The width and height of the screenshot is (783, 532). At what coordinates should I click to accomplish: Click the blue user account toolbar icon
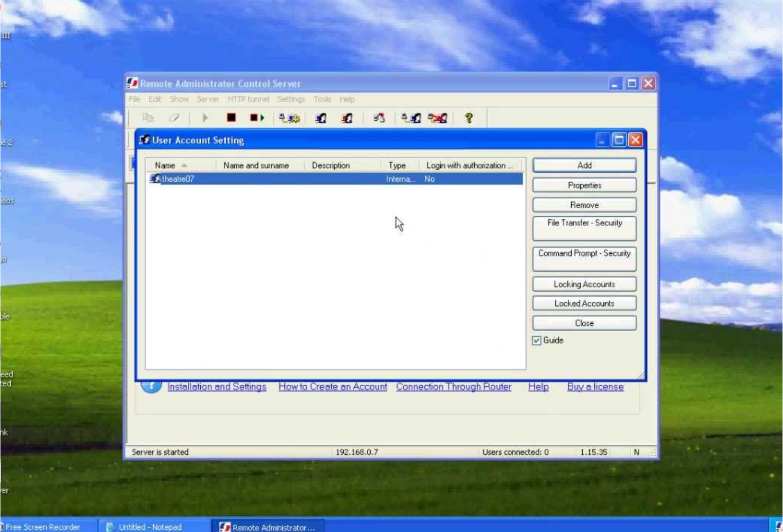tap(321, 118)
